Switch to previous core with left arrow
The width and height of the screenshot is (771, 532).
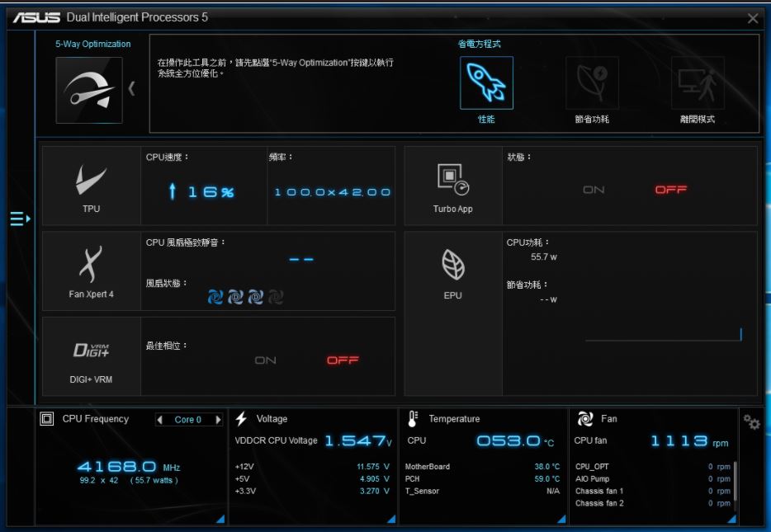tap(160, 420)
